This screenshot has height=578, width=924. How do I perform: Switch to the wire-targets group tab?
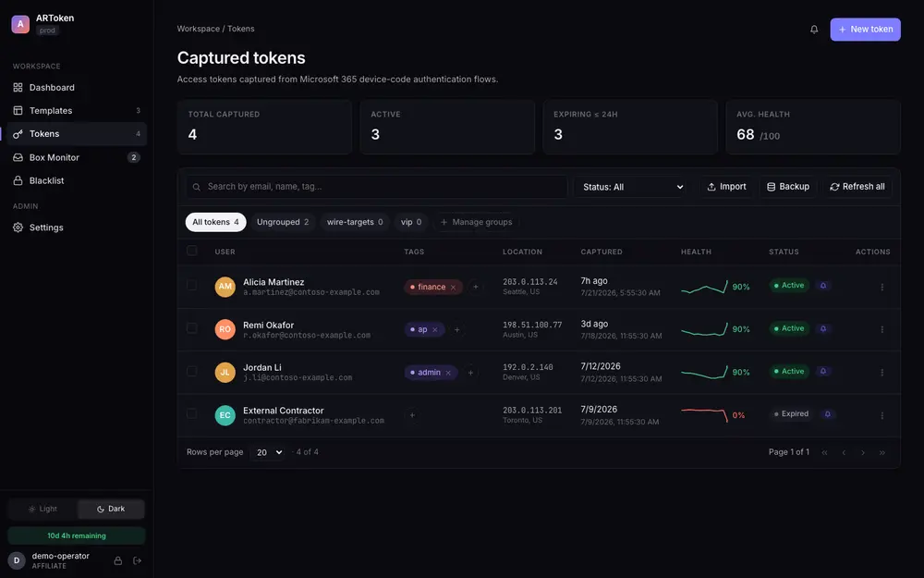[355, 222]
